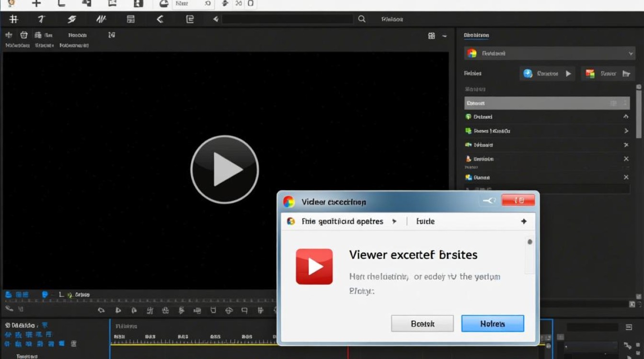This screenshot has height=359, width=644.
Task: Select the crop tool icon in the dark toolbar
Action: [14, 19]
